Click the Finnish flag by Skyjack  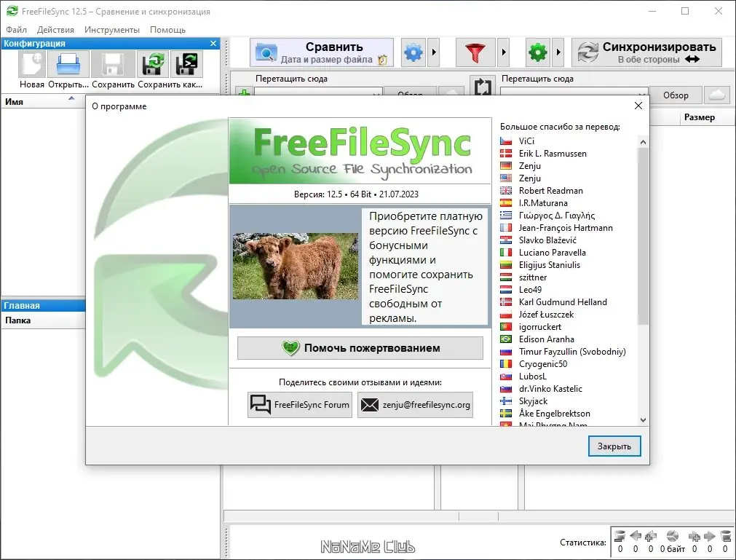coord(505,401)
